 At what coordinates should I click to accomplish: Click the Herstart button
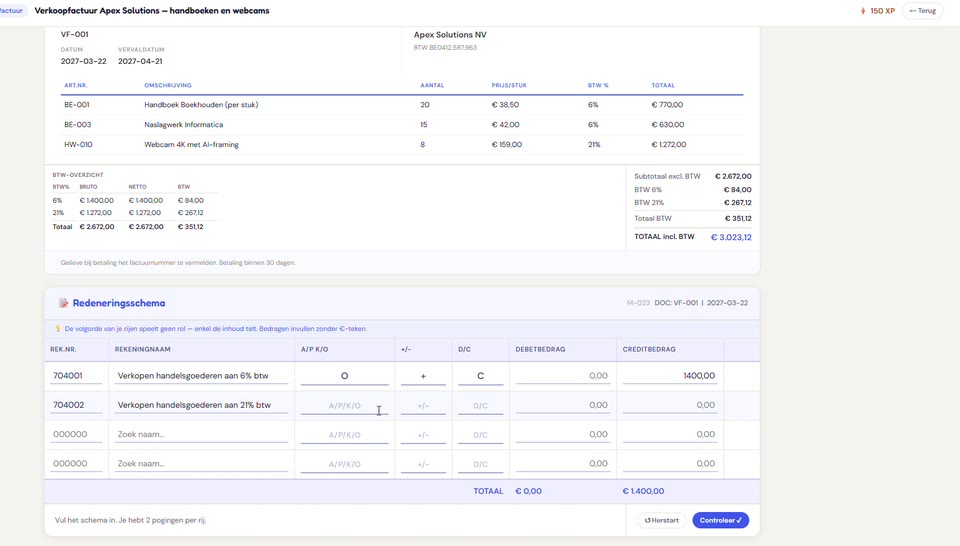[661, 520]
